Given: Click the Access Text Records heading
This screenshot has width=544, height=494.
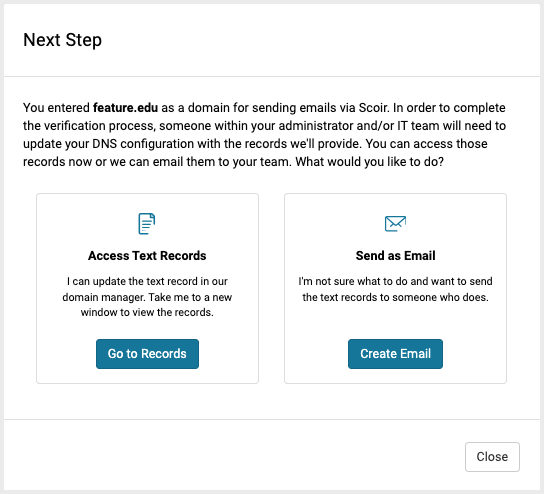Looking at the screenshot, I should pyautogui.click(x=147, y=256).
